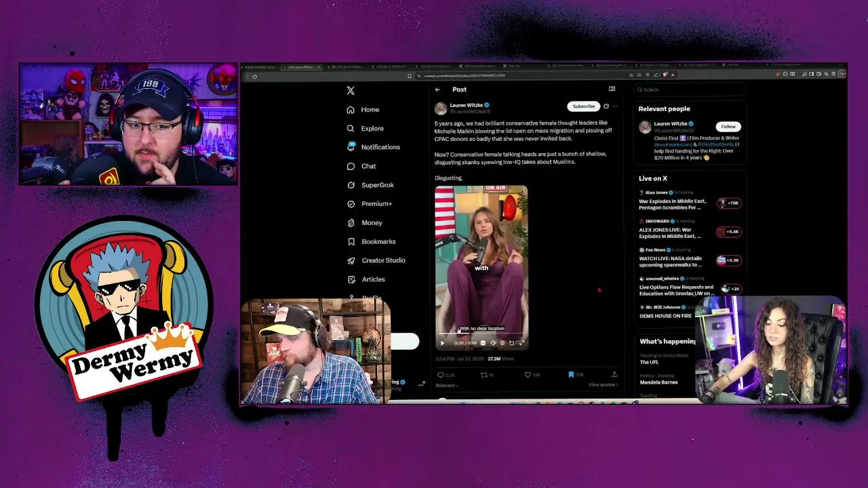
Task: Mute the video sound
Action: click(493, 343)
